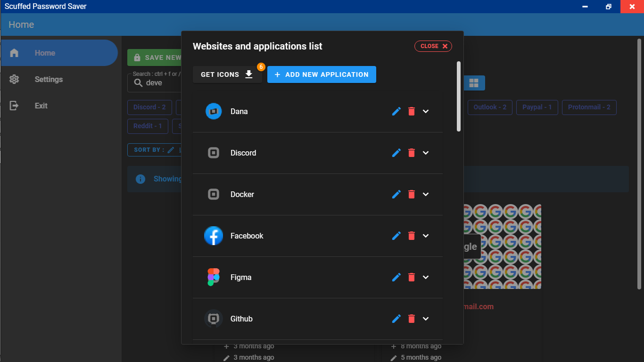The image size is (644, 362).
Task: Edit the Github entry
Action: click(396, 319)
